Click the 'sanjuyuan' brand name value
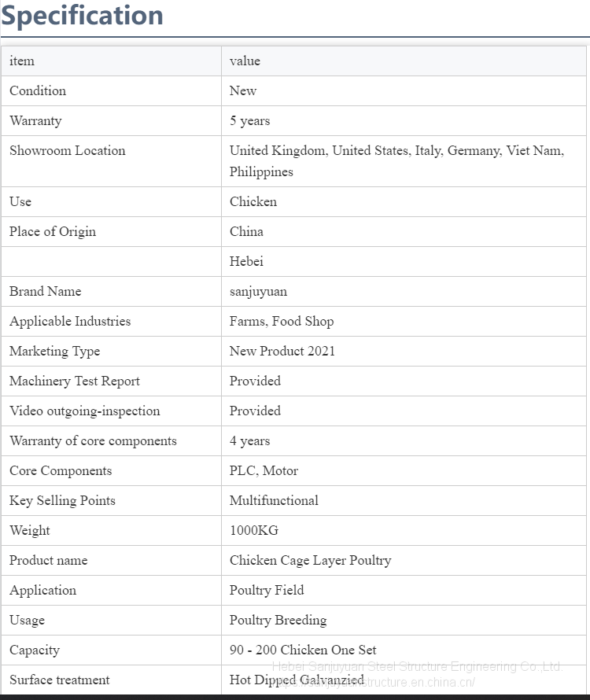This screenshot has width=590, height=700. click(x=258, y=292)
